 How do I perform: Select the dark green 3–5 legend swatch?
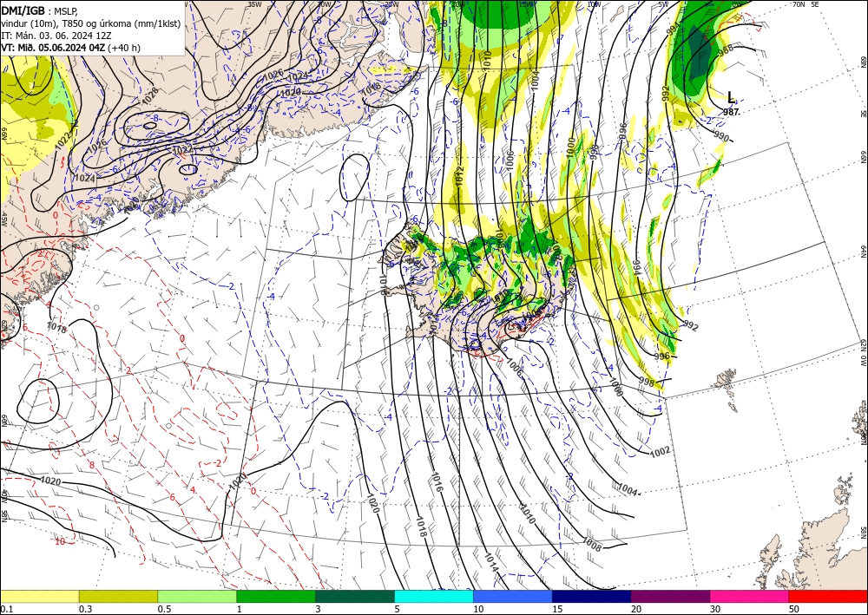pos(355,596)
